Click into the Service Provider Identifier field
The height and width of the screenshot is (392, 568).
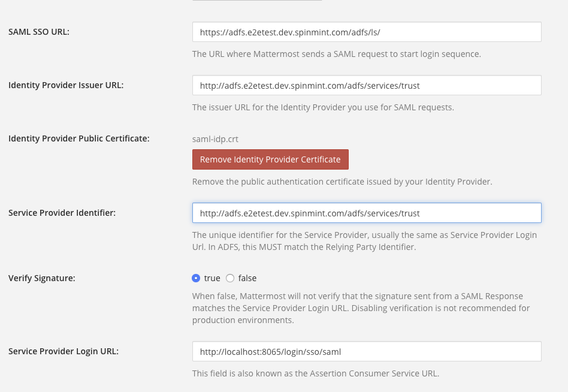[366, 213]
